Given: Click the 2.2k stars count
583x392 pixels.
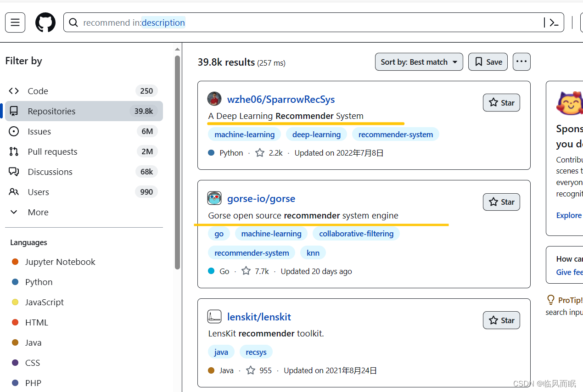Looking at the screenshot, I should 269,153.
